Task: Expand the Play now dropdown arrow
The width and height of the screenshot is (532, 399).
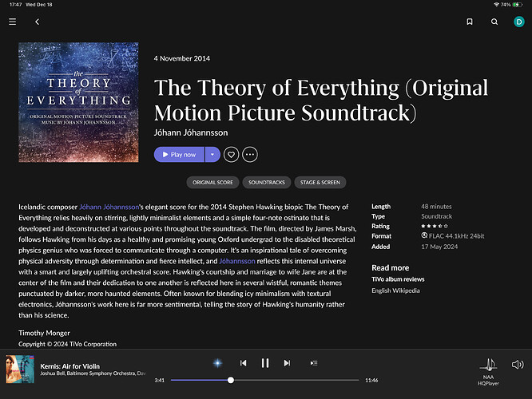Action: [212, 155]
